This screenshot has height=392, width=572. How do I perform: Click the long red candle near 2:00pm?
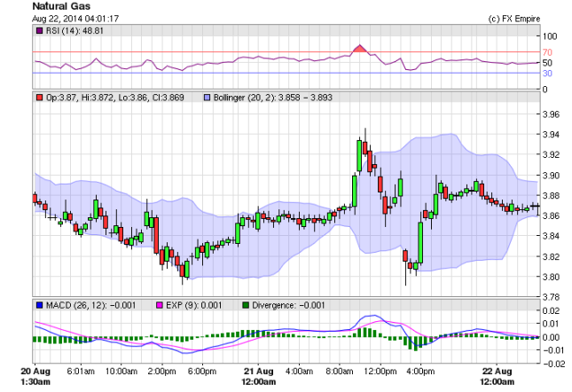[x=156, y=236]
